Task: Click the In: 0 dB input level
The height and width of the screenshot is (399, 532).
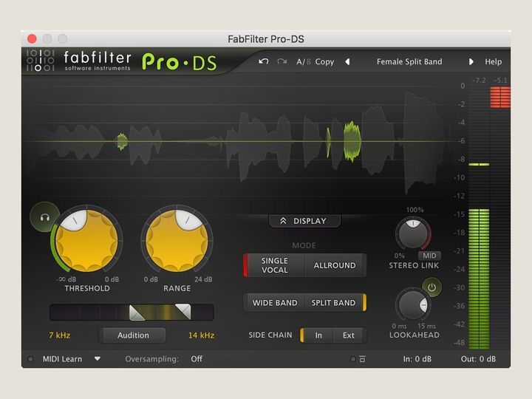Action: [x=417, y=359]
